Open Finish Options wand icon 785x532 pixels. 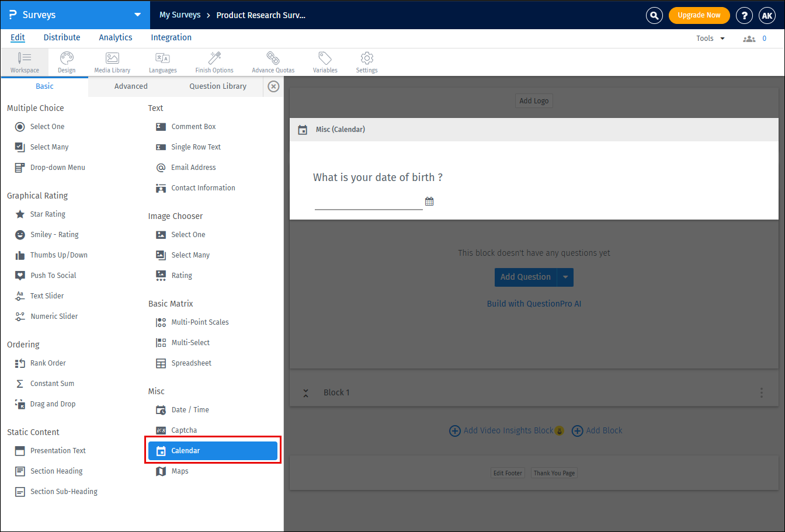pyautogui.click(x=214, y=62)
